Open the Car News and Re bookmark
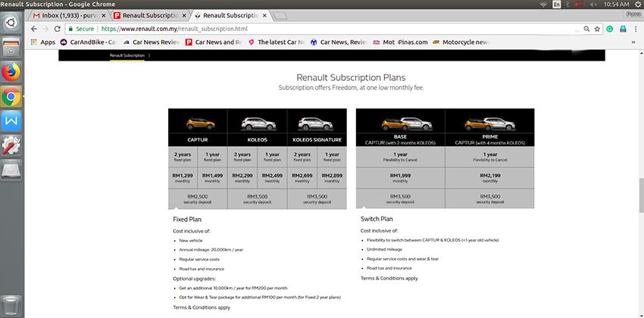 (213, 42)
